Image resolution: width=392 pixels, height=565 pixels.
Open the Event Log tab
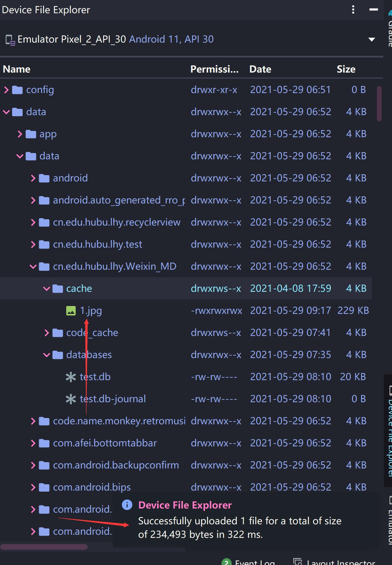(249, 562)
